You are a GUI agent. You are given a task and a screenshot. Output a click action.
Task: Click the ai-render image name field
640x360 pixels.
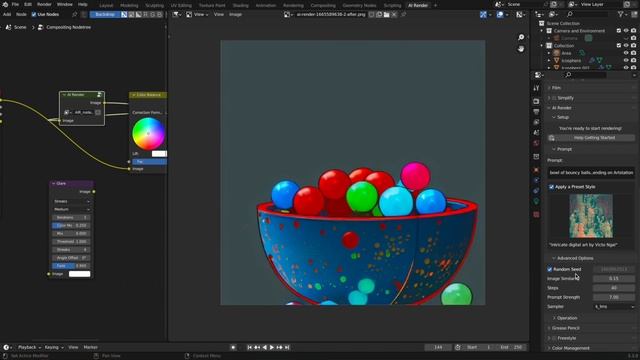[330, 14]
